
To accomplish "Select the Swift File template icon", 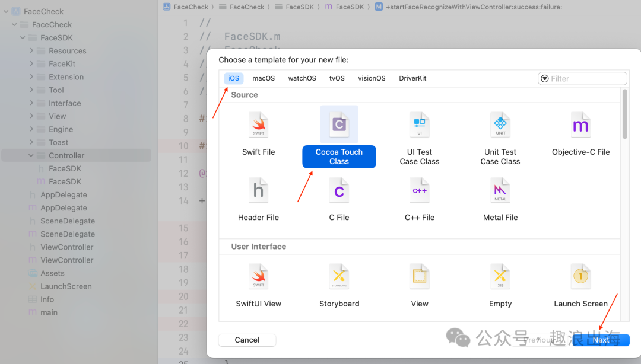I will pyautogui.click(x=258, y=124).
